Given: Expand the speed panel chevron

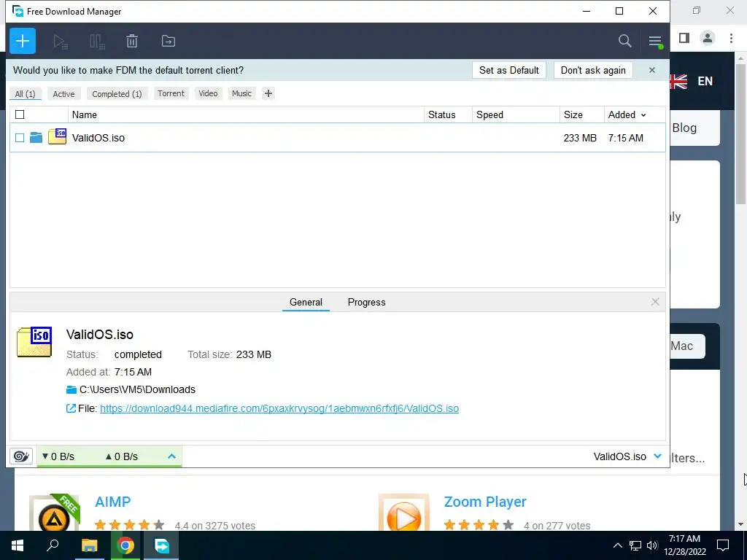Looking at the screenshot, I should [x=171, y=456].
